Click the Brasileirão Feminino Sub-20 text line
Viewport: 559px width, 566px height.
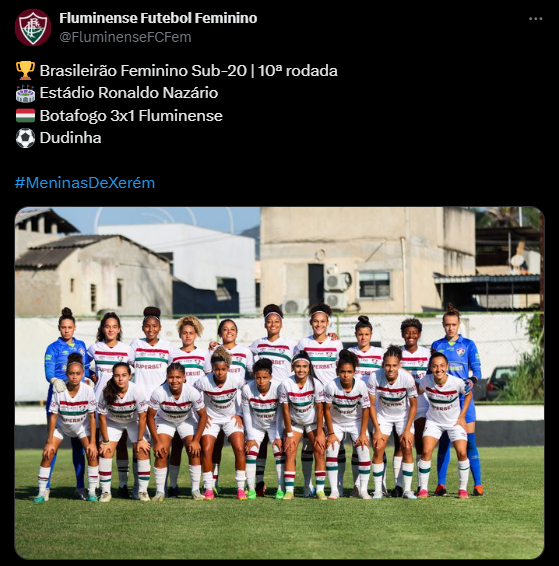(x=188, y=71)
